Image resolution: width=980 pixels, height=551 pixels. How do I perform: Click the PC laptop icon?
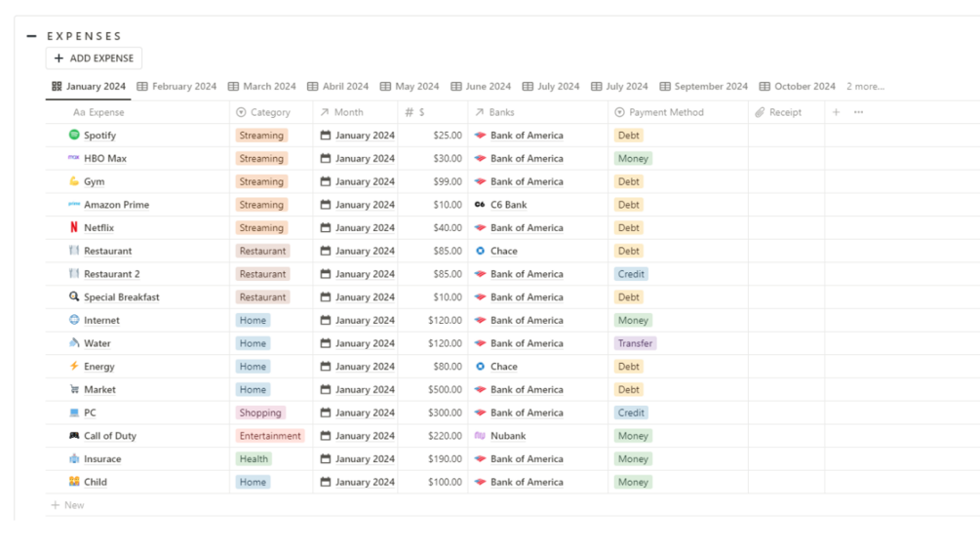click(74, 413)
